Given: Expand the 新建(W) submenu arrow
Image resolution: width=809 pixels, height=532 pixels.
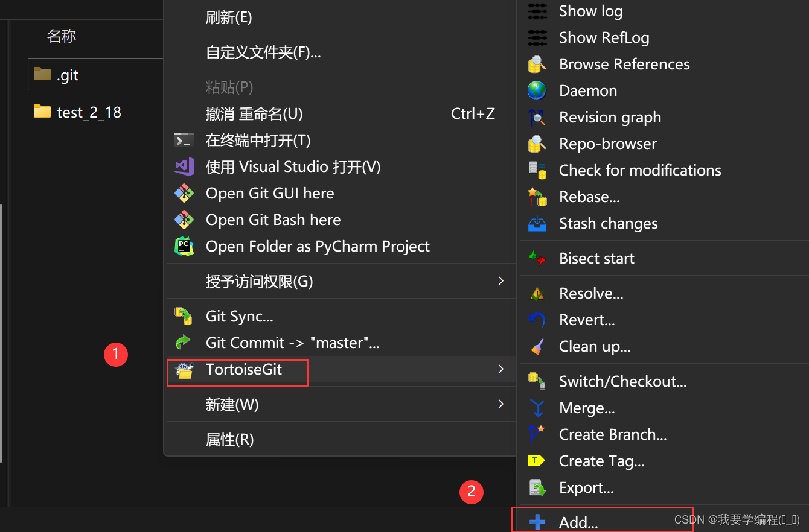Looking at the screenshot, I should [x=500, y=404].
